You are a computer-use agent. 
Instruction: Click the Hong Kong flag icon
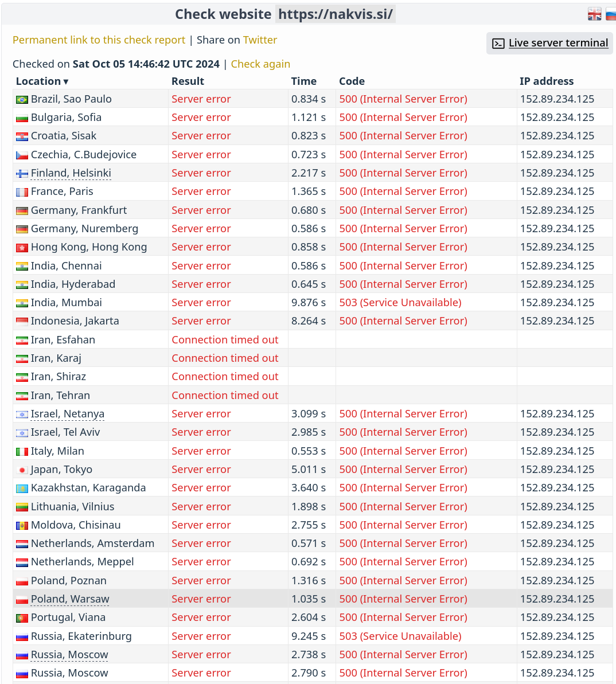point(22,248)
